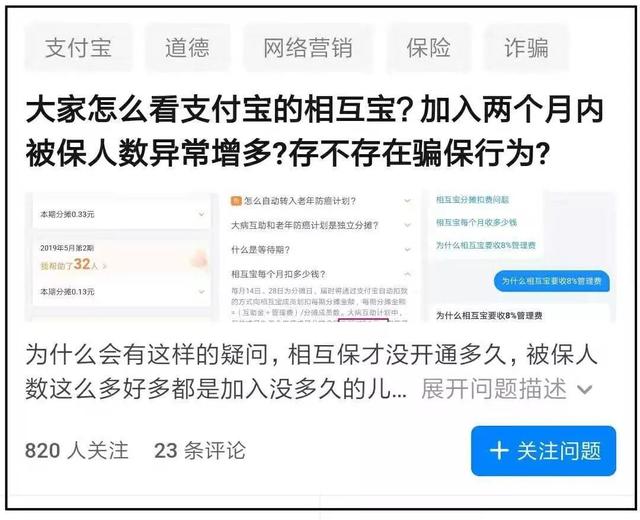Click the chevron next to 展开问题描述

click(584, 390)
